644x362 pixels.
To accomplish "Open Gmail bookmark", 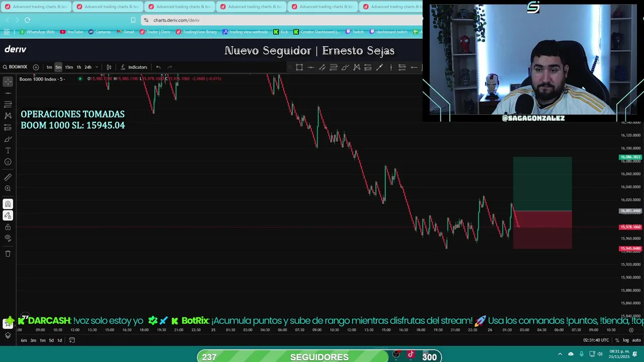I will tap(125, 32).
